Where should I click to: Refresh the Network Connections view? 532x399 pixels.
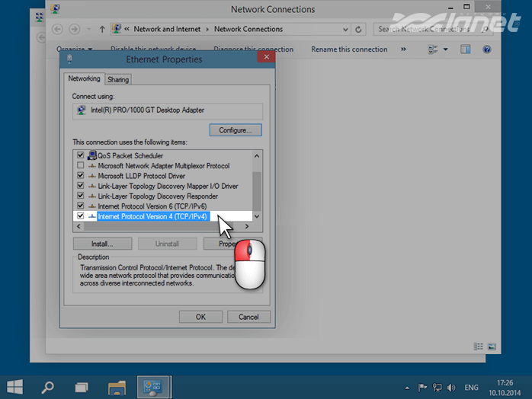pyautogui.click(x=358, y=30)
